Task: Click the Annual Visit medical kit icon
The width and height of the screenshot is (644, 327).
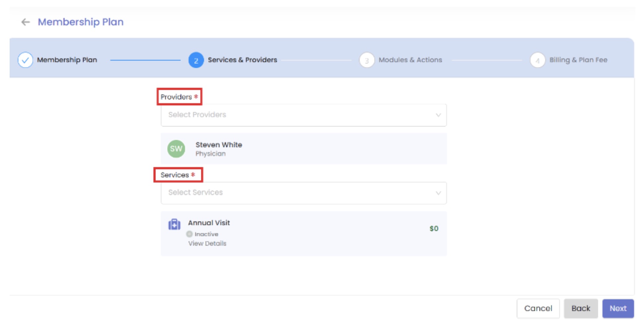Action: pos(174,225)
